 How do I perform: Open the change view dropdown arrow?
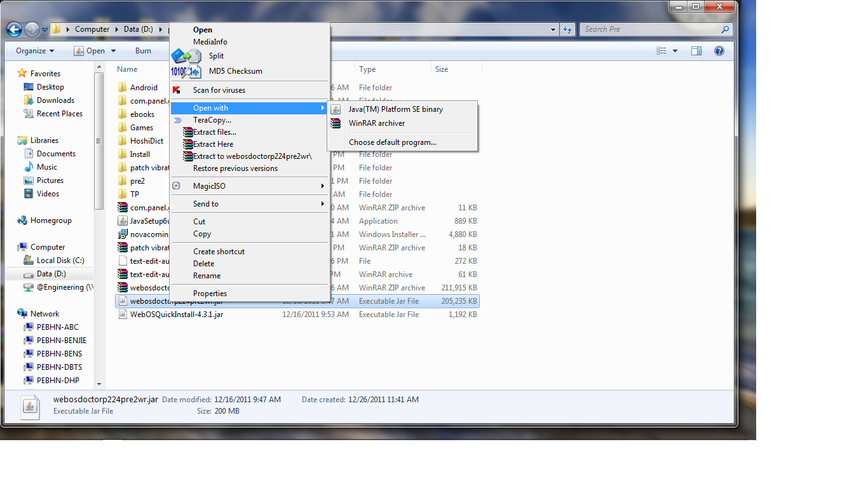675,51
